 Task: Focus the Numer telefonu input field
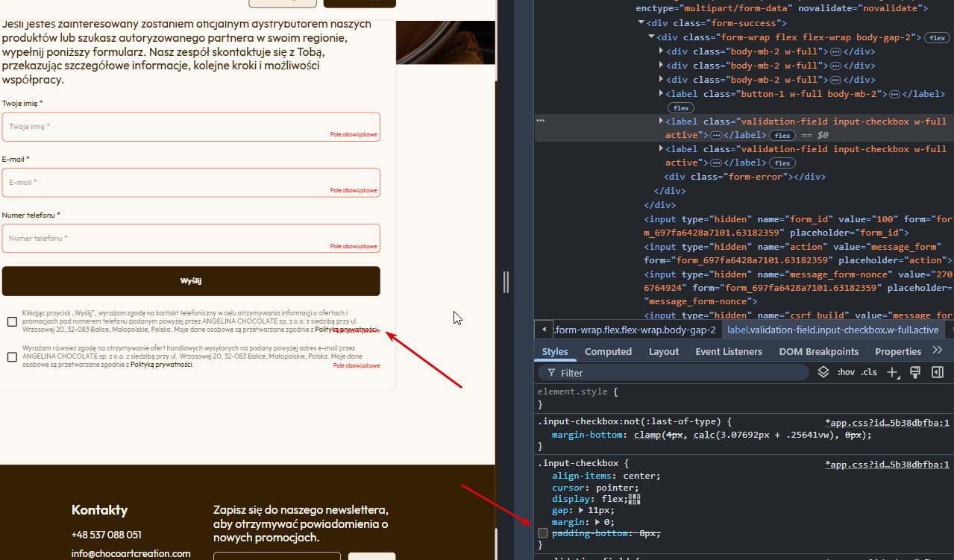[x=191, y=239]
